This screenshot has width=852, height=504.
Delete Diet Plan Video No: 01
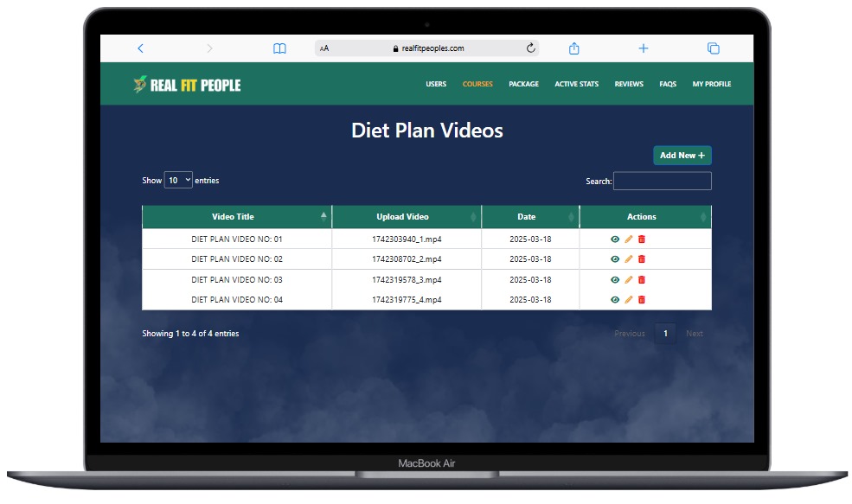[642, 239]
